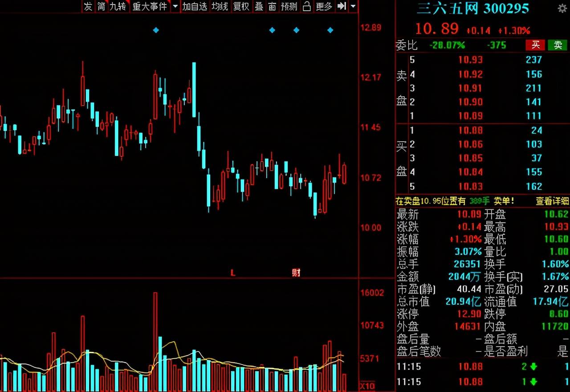Click the 叠 overlay toolbar icon
This screenshot has width=570, height=392.
coord(259,6)
